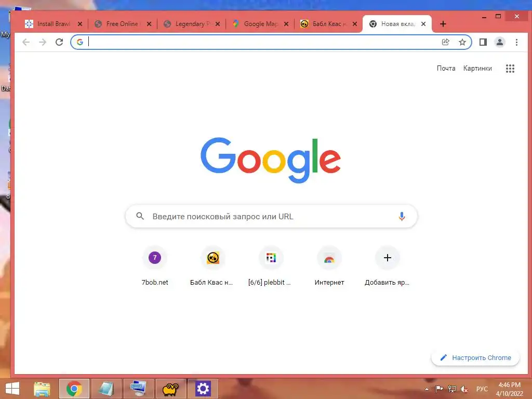
Task: Switch the РУС input language
Action: (482, 389)
